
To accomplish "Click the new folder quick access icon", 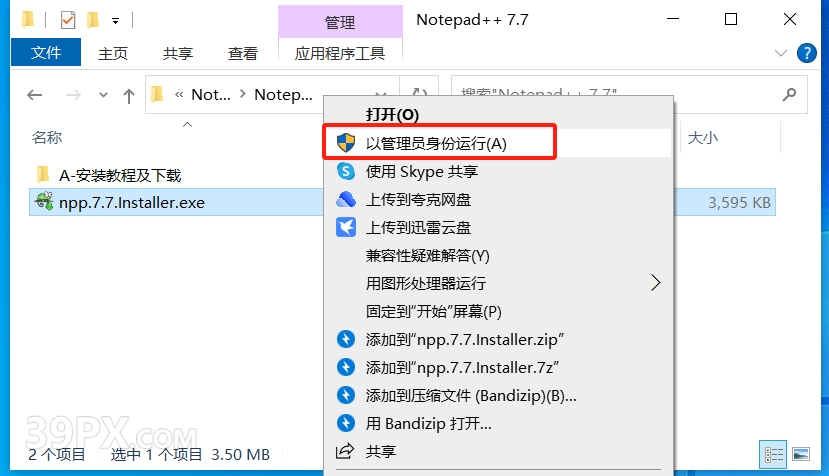I will (93, 20).
